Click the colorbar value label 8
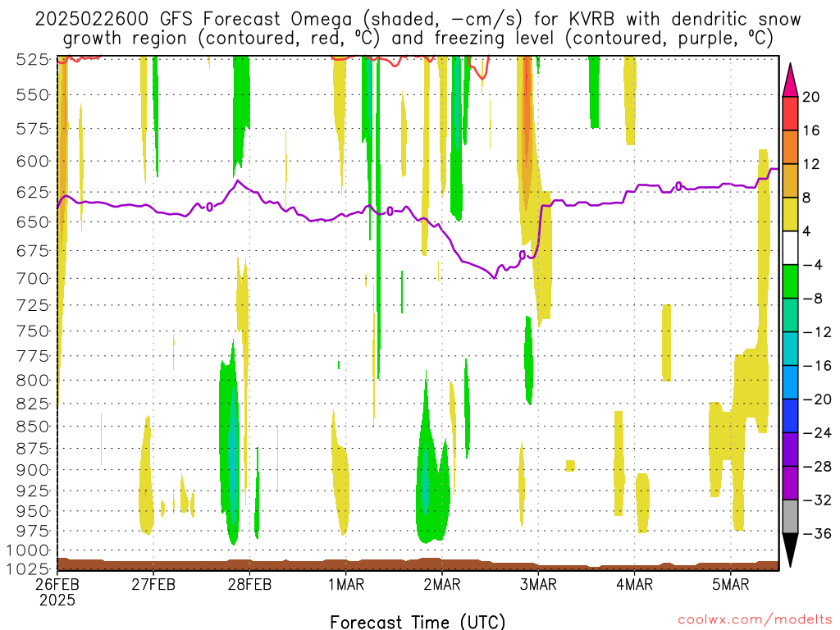This screenshot has height=630, width=840. [806, 198]
